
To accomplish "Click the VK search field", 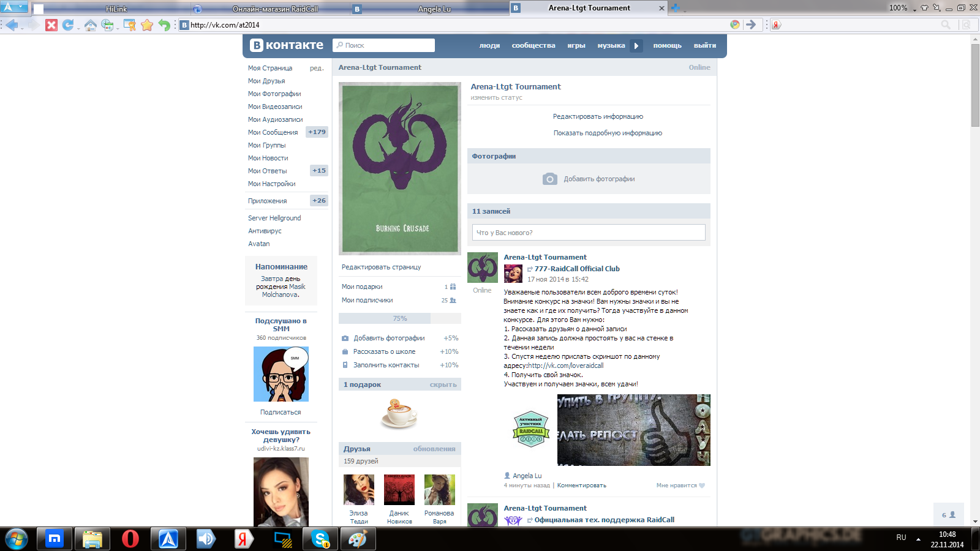I will coord(383,45).
